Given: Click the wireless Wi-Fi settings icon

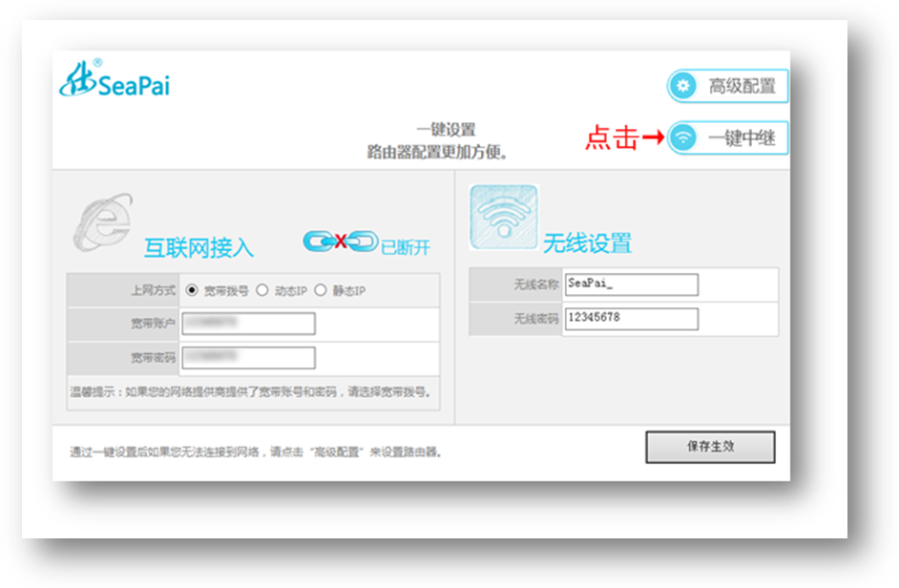Looking at the screenshot, I should 504,217.
